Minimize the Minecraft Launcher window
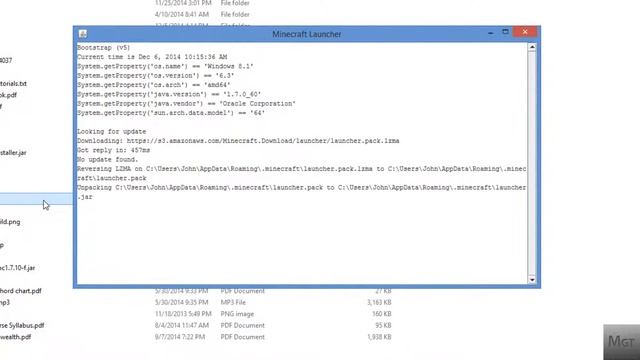 pyautogui.click(x=491, y=32)
